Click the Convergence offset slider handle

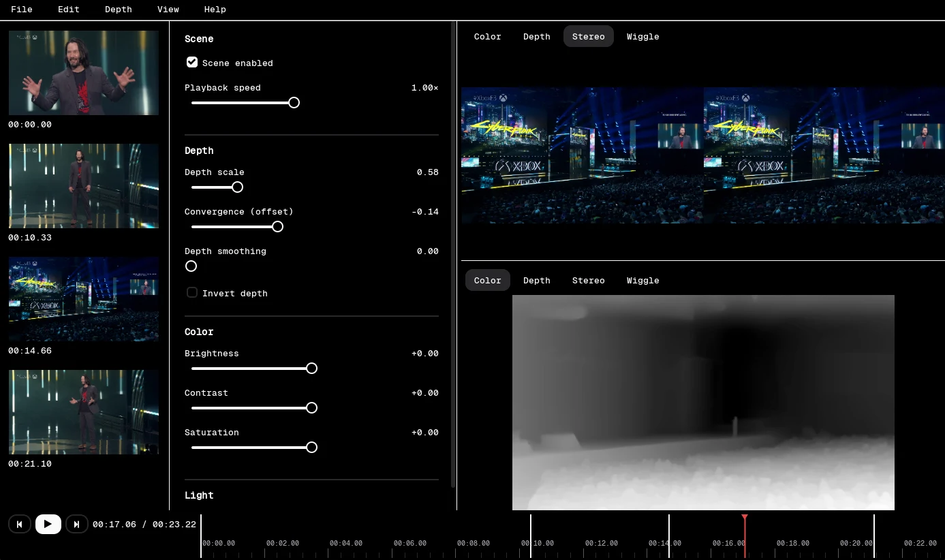click(277, 227)
